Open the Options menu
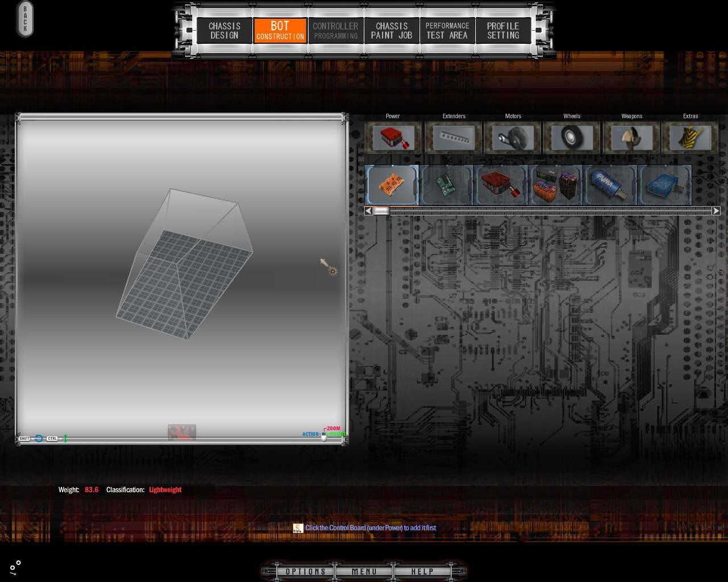 (305, 571)
